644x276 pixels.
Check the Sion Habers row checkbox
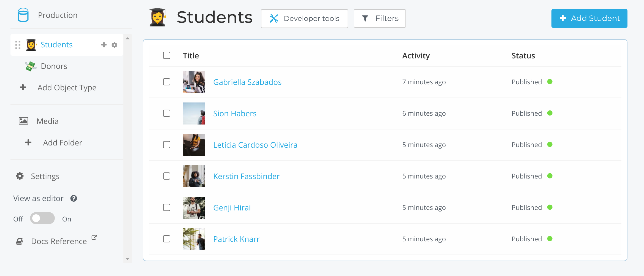coord(167,113)
